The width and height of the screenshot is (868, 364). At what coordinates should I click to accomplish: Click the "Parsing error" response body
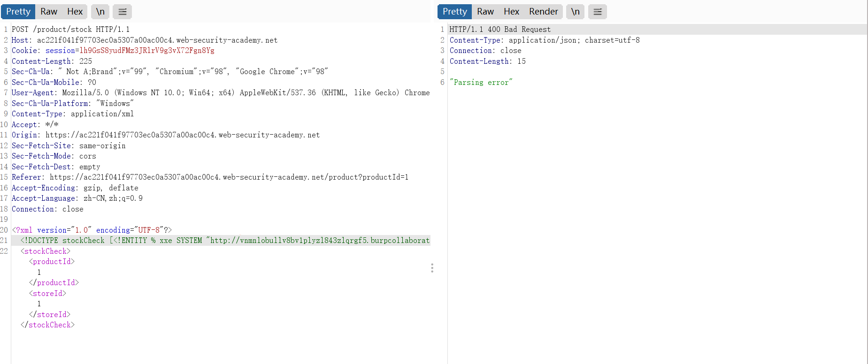tap(481, 82)
